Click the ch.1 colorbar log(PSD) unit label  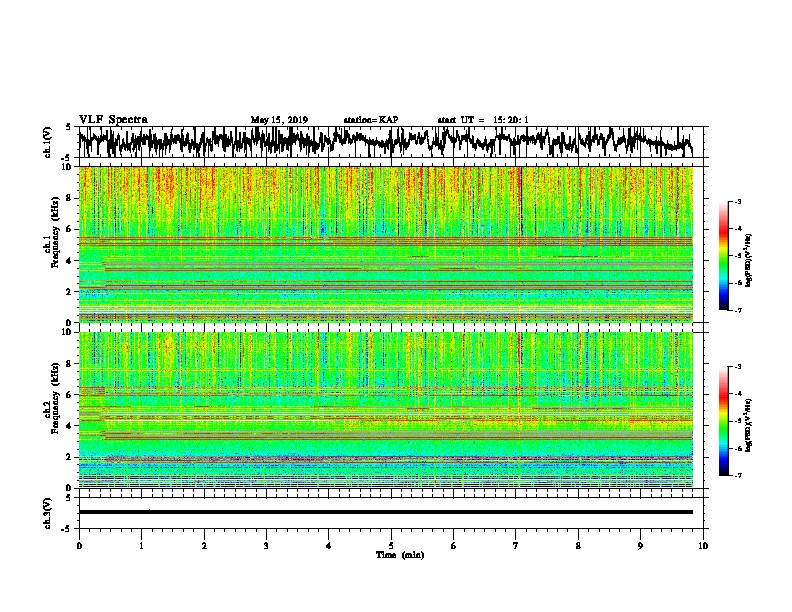pyautogui.click(x=748, y=261)
